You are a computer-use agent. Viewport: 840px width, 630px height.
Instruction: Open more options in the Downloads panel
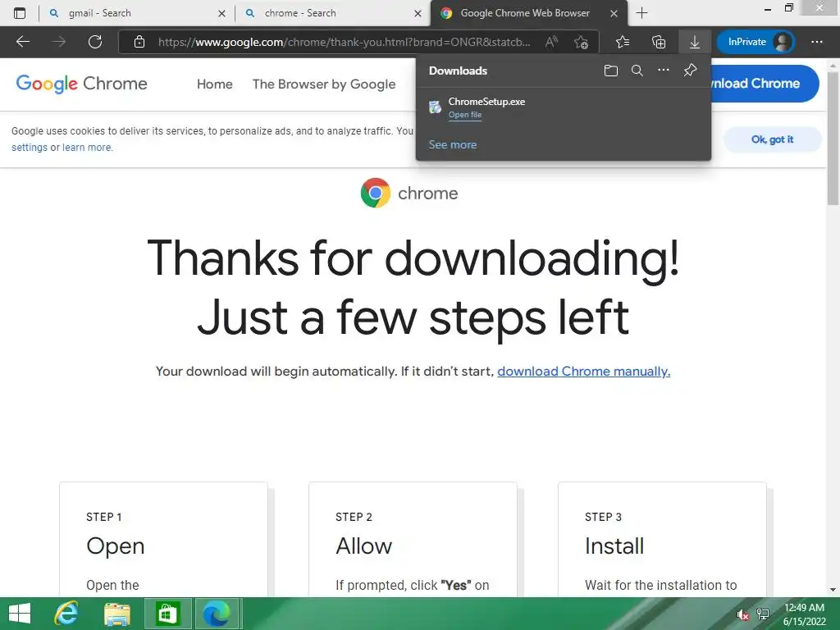663,71
